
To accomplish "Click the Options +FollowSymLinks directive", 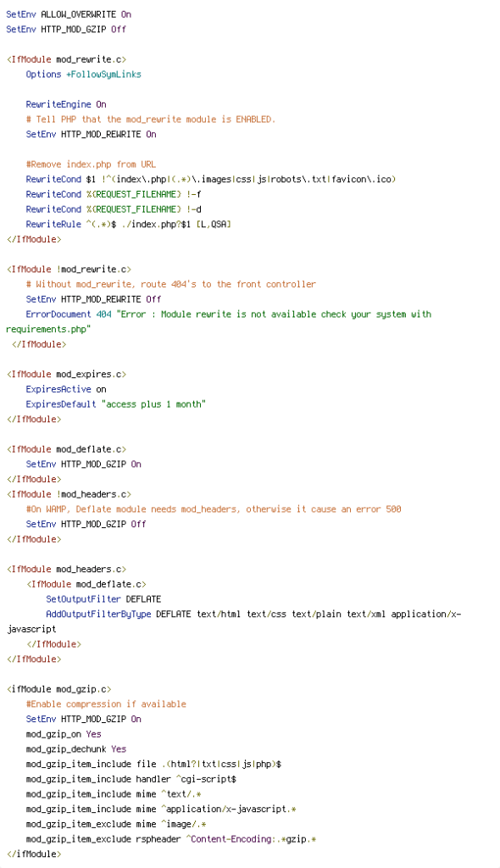I will tap(84, 75).
